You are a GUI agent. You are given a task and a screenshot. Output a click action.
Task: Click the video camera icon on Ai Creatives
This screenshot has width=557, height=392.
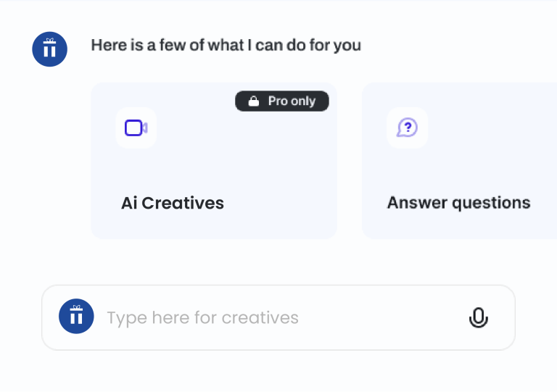pos(136,128)
